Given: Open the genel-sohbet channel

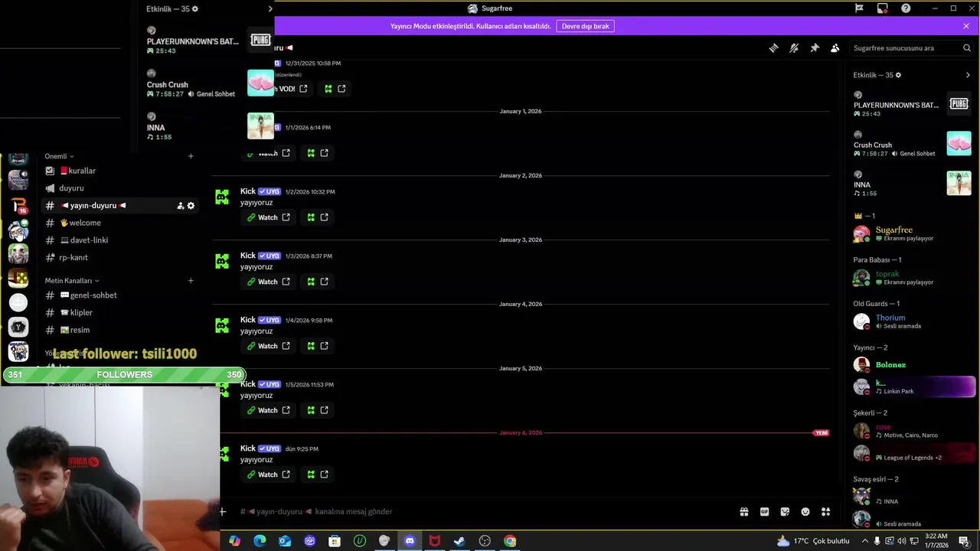Looking at the screenshot, I should tap(119, 295).
